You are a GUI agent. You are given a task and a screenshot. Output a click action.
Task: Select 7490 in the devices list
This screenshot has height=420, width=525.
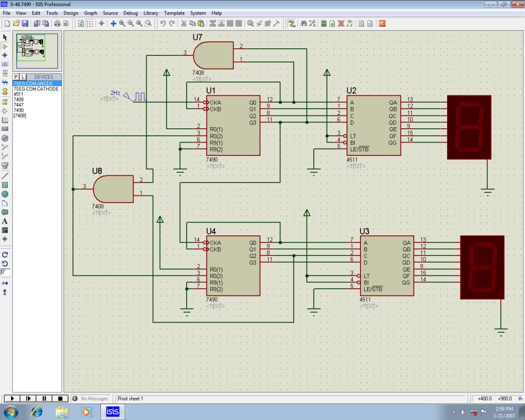[18, 110]
